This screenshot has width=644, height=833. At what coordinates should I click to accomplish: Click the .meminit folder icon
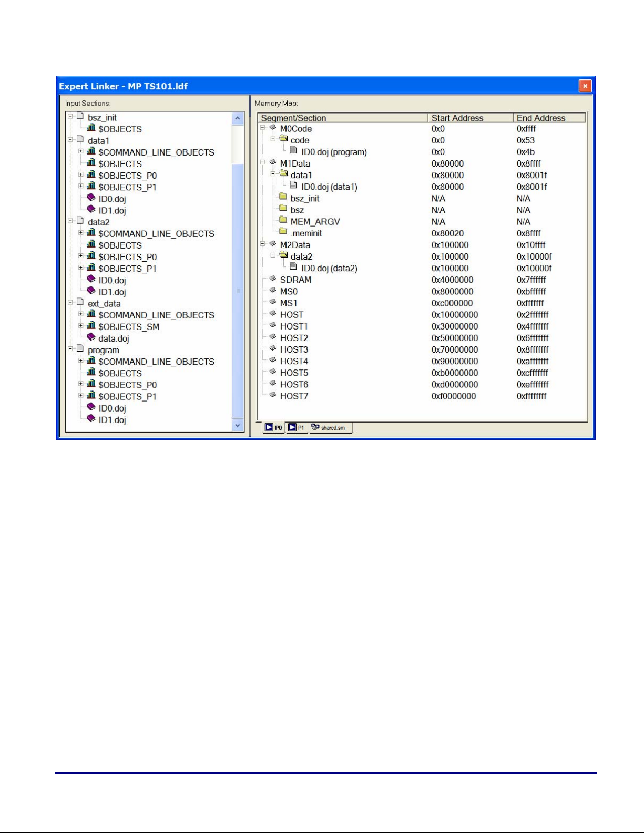(283, 232)
